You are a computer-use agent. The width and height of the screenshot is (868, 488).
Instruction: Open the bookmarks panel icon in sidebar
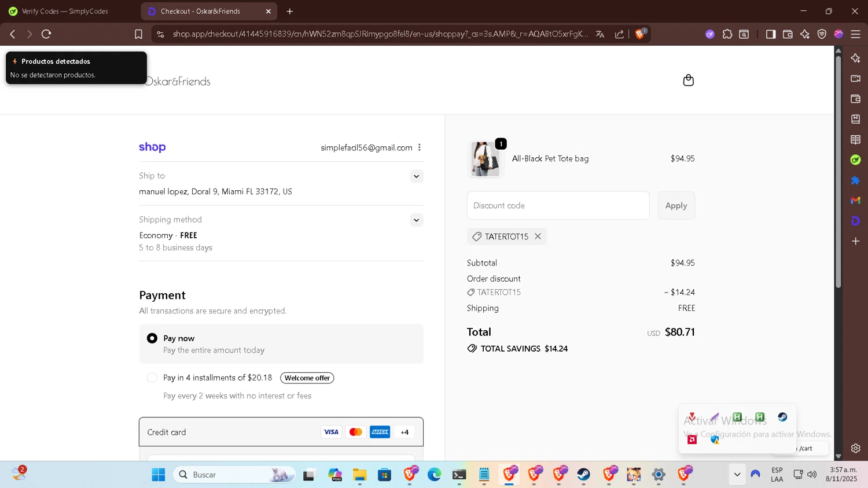click(855, 119)
